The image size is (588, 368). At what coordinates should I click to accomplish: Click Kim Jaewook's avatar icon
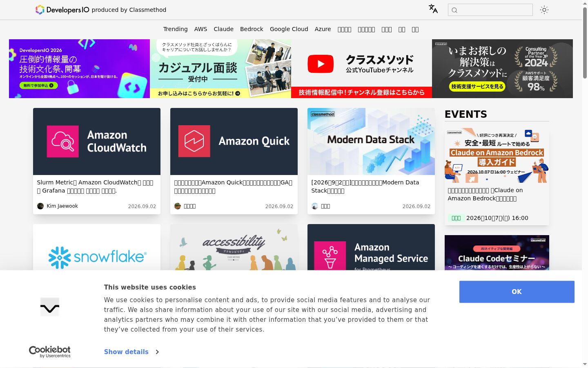(40, 206)
